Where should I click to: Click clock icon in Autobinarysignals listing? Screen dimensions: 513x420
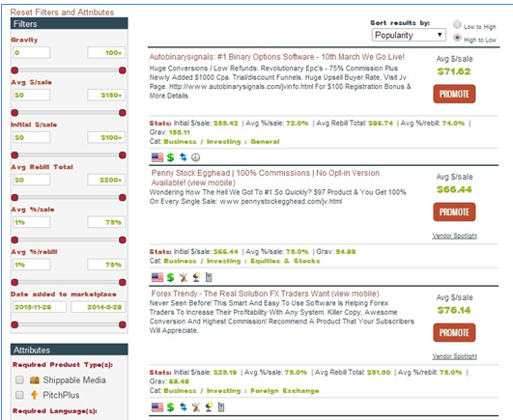196,157
